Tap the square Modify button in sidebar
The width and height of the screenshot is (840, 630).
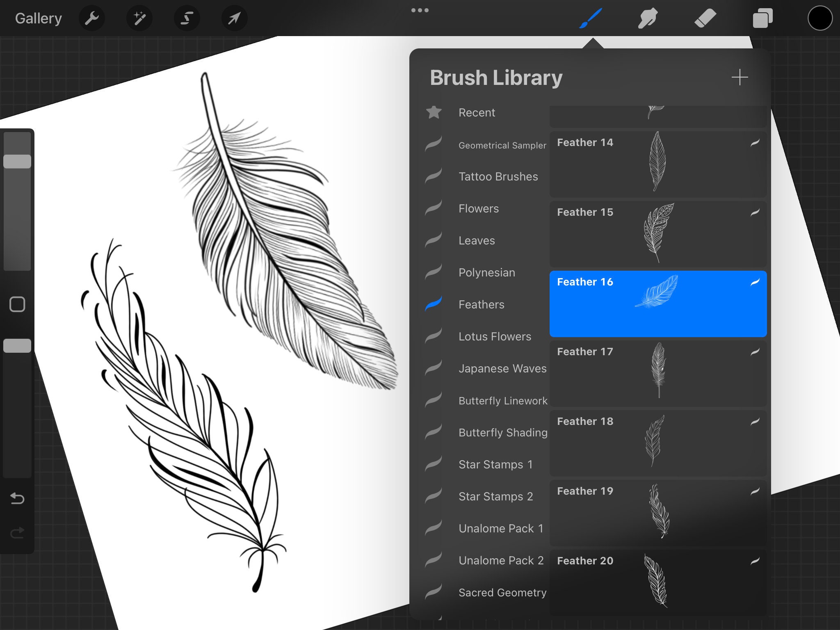pyautogui.click(x=17, y=304)
